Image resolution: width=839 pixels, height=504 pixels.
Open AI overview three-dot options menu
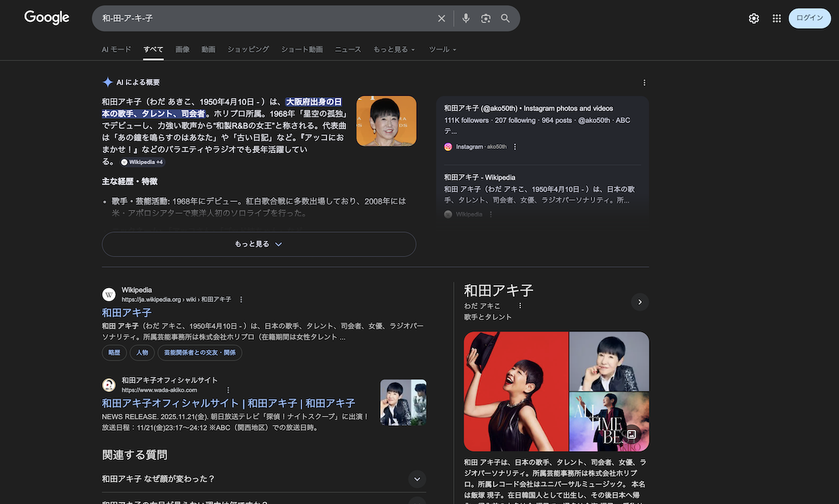(644, 82)
